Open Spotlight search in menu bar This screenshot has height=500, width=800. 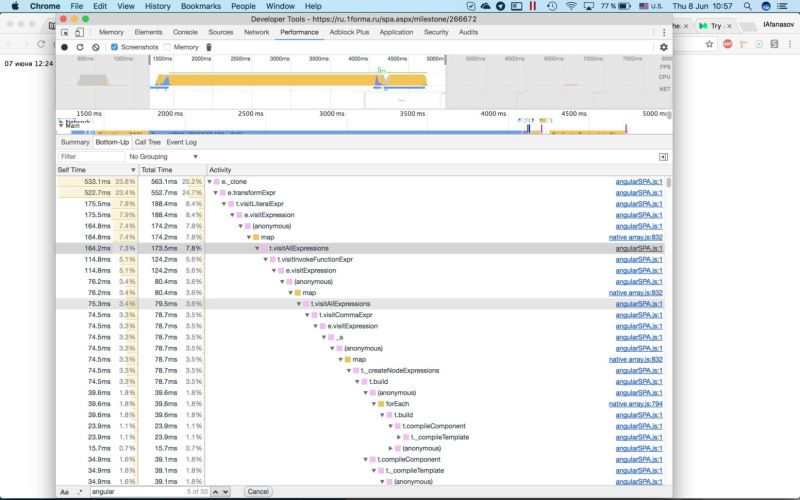coord(747,6)
